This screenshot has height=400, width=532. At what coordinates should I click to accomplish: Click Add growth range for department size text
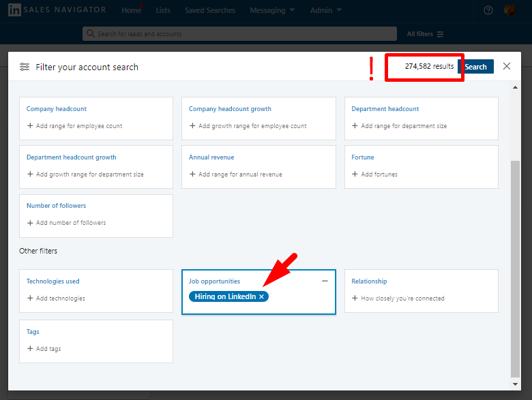pos(90,174)
